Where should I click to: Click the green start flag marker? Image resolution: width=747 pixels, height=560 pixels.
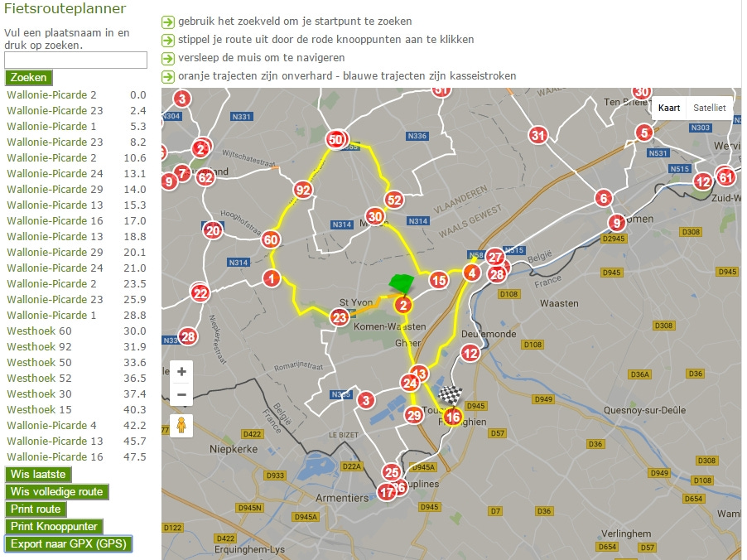tap(401, 283)
